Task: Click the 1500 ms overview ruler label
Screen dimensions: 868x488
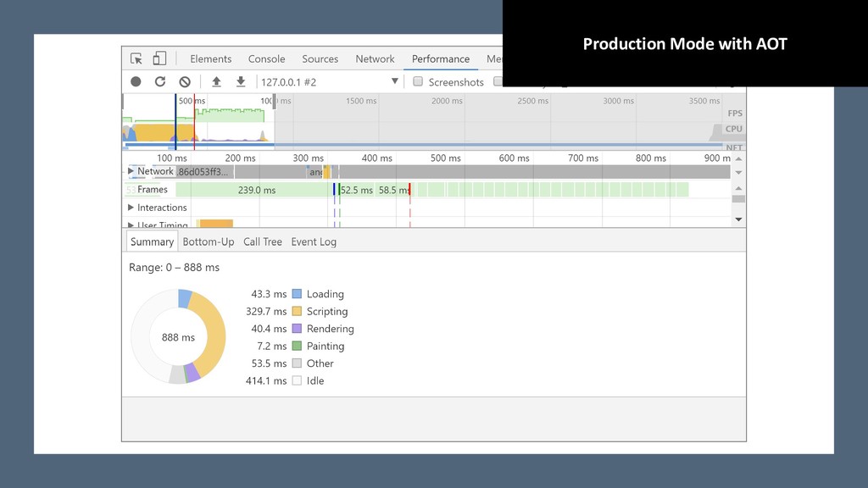Action: tap(361, 101)
